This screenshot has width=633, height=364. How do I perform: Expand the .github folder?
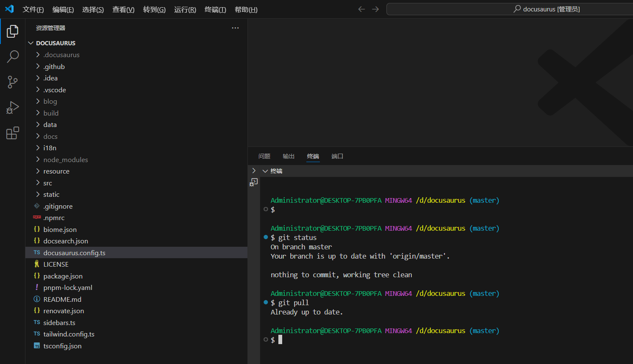tap(38, 66)
